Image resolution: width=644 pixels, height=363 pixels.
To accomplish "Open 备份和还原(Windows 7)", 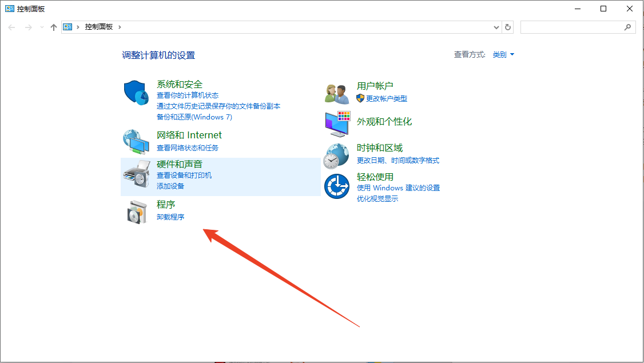I will pyautogui.click(x=194, y=117).
